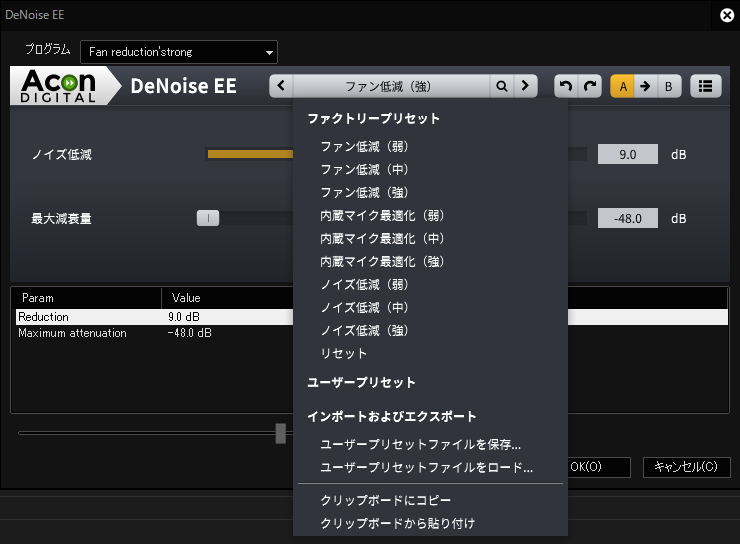Viewport: 740px width, 544px height.
Task: Click the ノイズ低減 value field 9.0
Action: click(628, 154)
